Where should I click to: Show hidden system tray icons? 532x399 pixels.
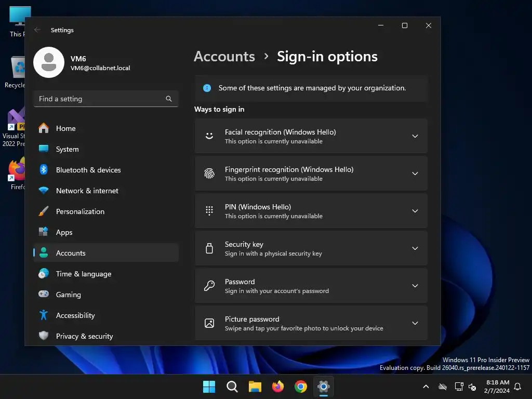coord(426,387)
